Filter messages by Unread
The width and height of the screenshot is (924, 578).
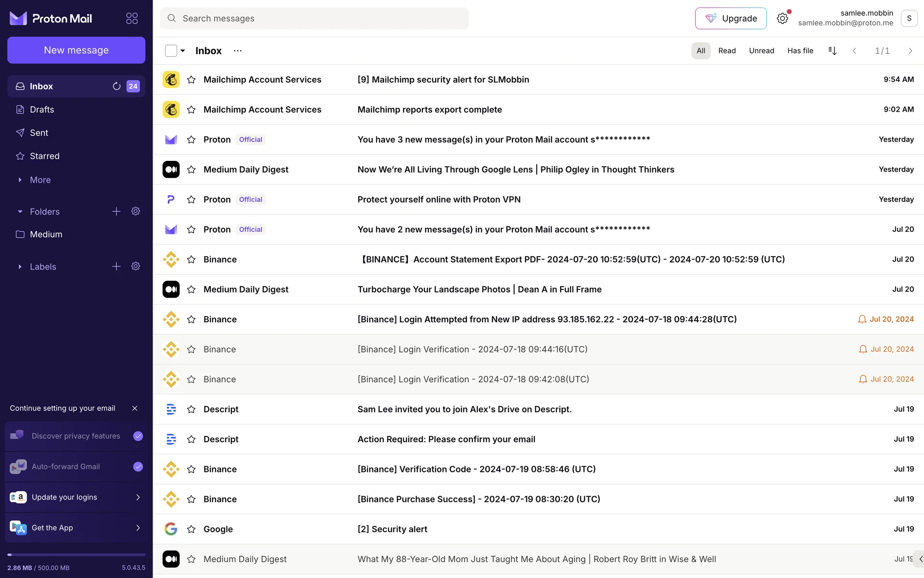pos(761,51)
